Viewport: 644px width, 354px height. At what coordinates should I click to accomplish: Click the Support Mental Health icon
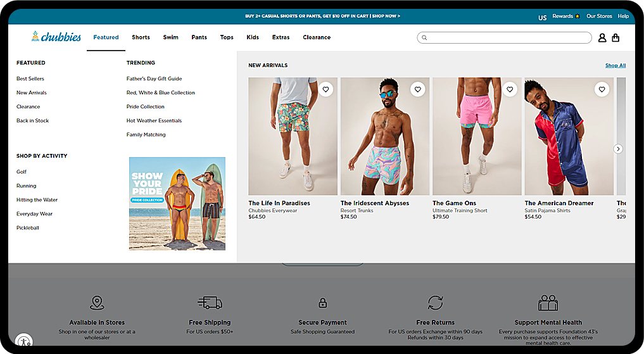pos(548,303)
